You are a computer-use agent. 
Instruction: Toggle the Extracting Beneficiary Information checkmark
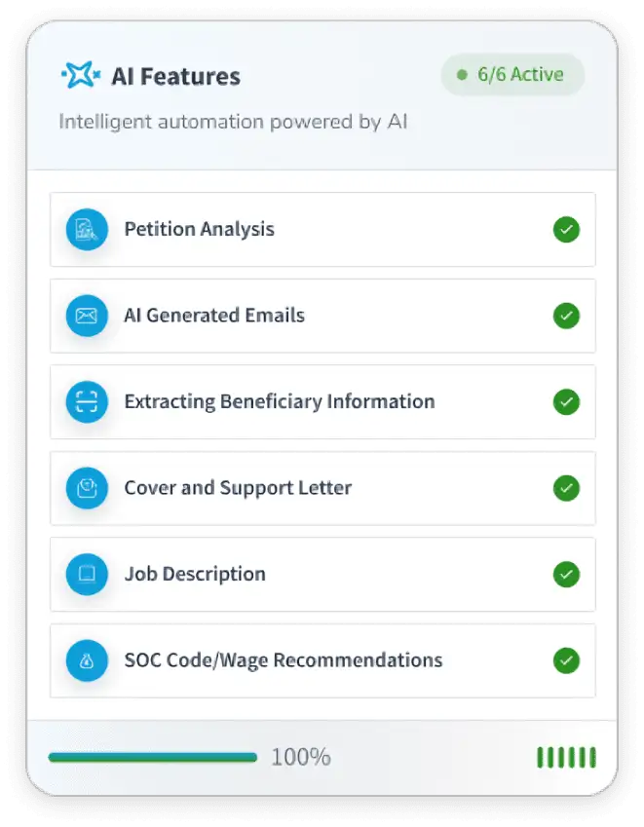(566, 401)
